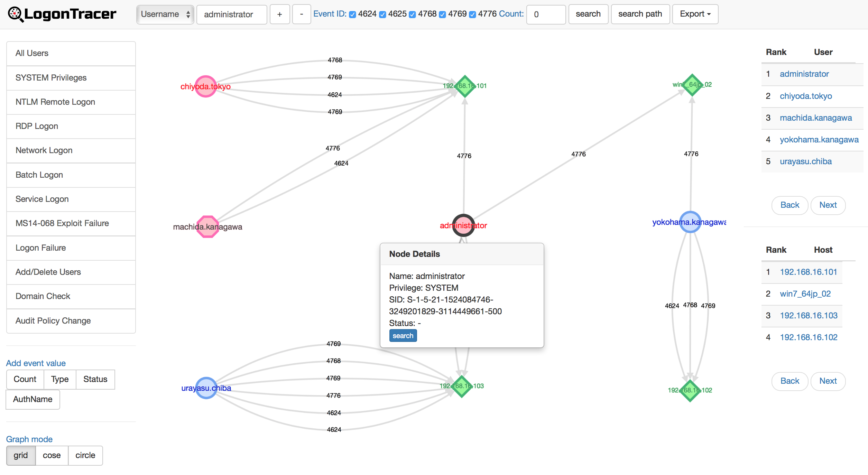Open the Username type dropdown
This screenshot has width=868, height=475.
[x=165, y=15]
